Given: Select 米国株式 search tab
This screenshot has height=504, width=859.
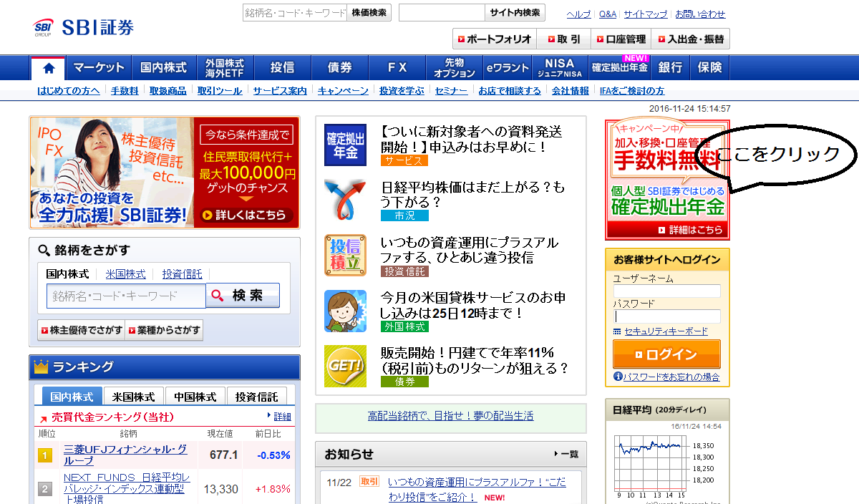Looking at the screenshot, I should [125, 274].
